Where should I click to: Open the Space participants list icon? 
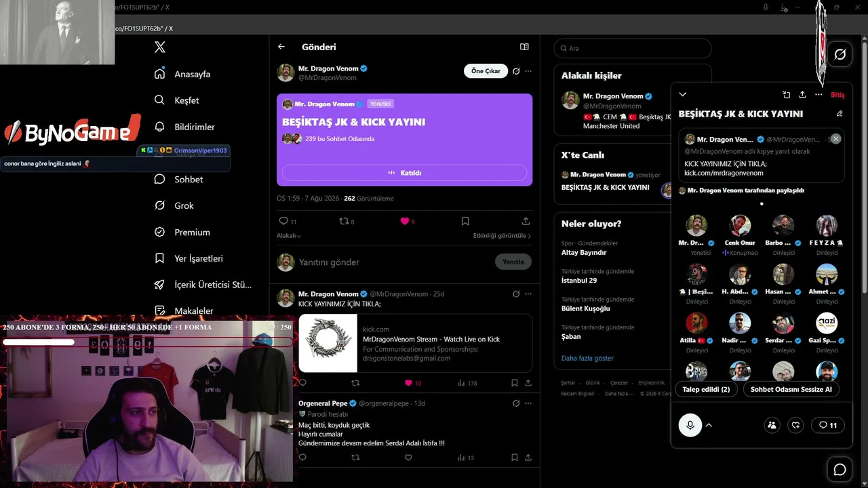[x=772, y=425]
